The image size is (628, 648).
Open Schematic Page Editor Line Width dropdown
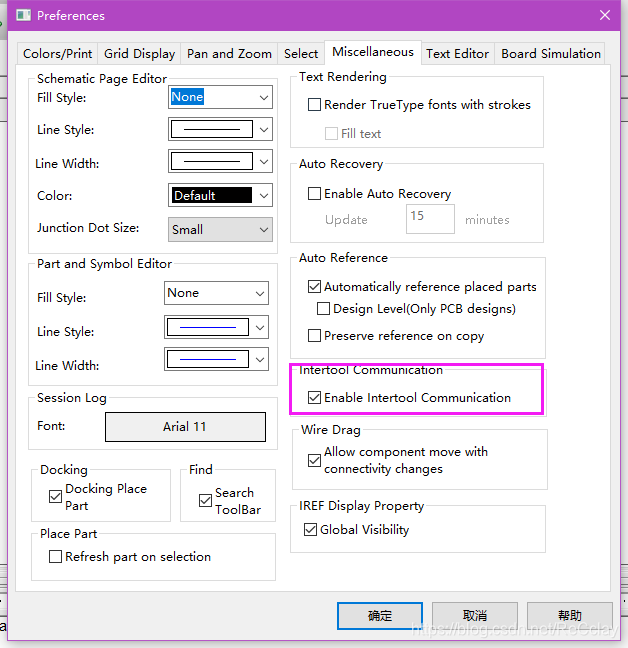(x=220, y=161)
